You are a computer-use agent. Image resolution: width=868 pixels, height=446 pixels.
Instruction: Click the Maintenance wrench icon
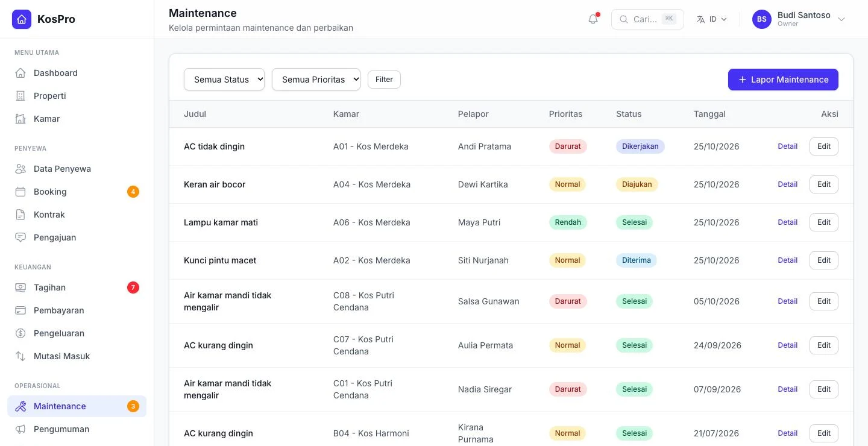pyautogui.click(x=20, y=406)
